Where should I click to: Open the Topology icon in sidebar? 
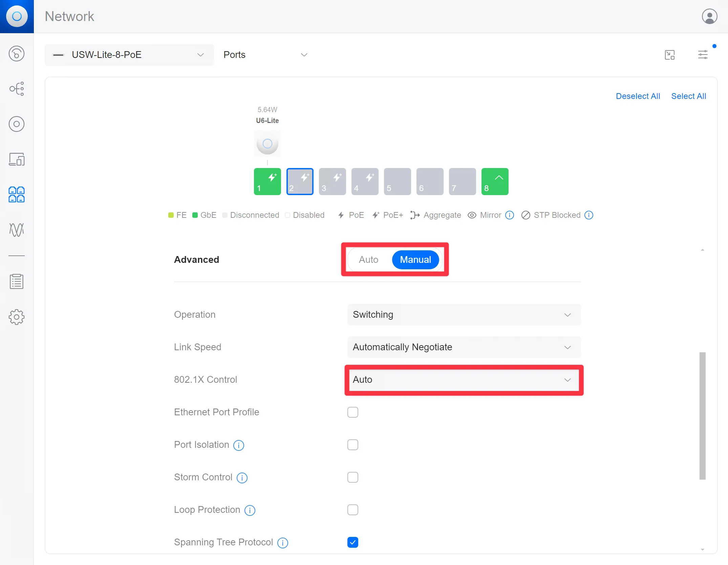coord(17,89)
